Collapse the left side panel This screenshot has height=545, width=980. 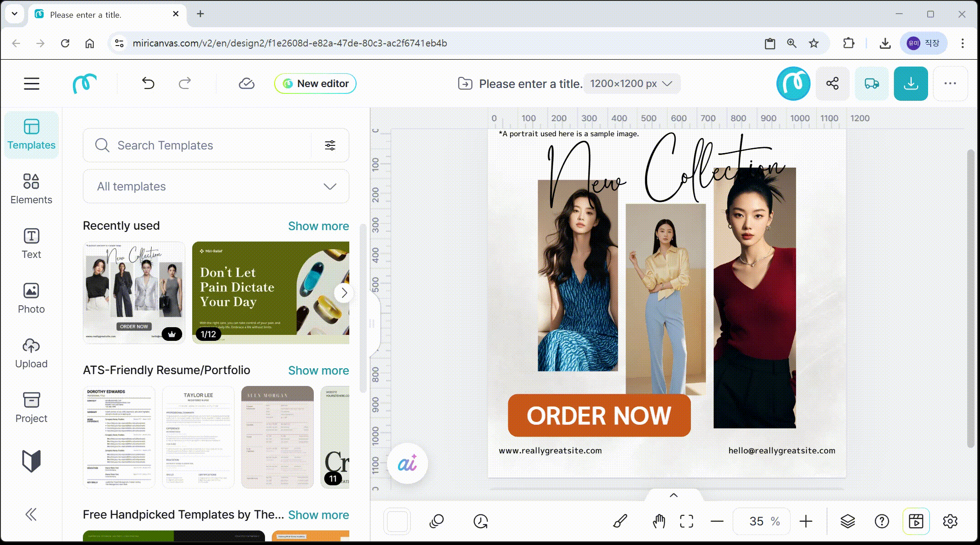point(31,514)
